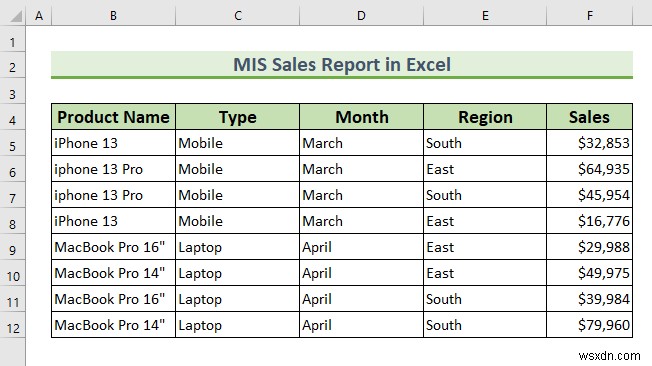Select 'East' cell in row 6

(485, 169)
